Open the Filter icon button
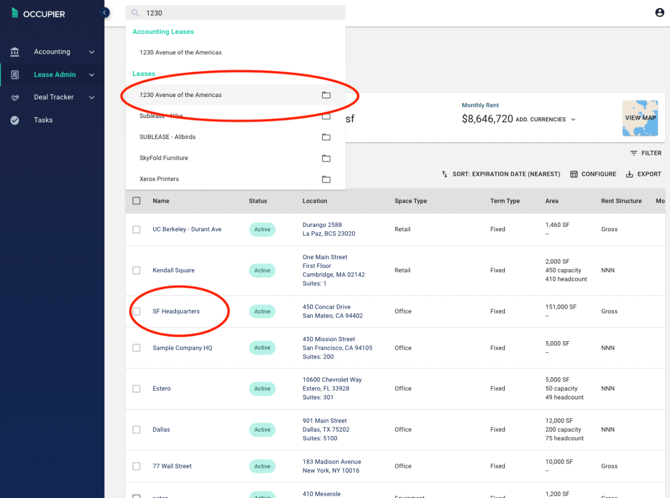Viewport: 670px width, 498px height. [646, 153]
